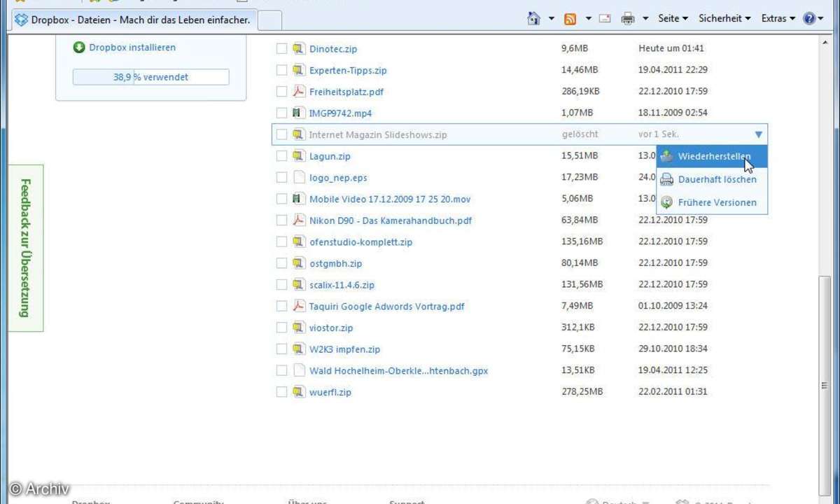Open the Seite menu

pyautogui.click(x=673, y=19)
